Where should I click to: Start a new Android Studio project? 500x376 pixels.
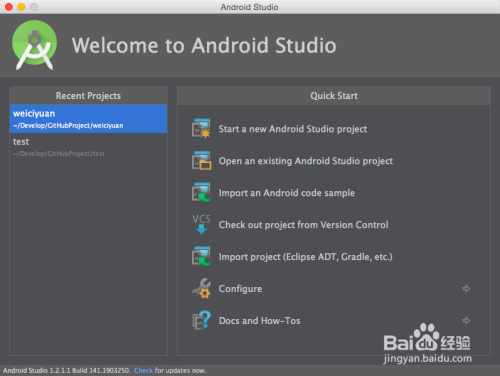[x=293, y=129]
